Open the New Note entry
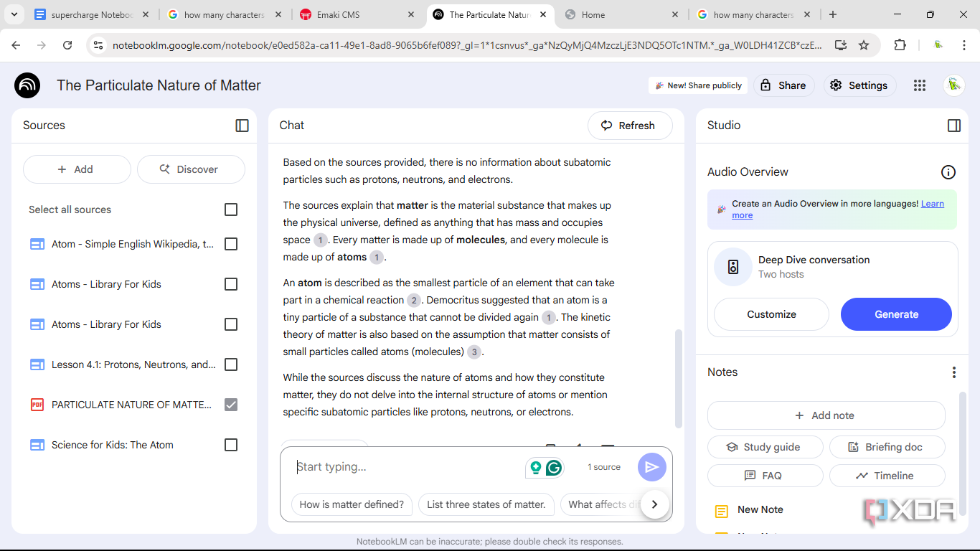The image size is (980, 551). 760,510
